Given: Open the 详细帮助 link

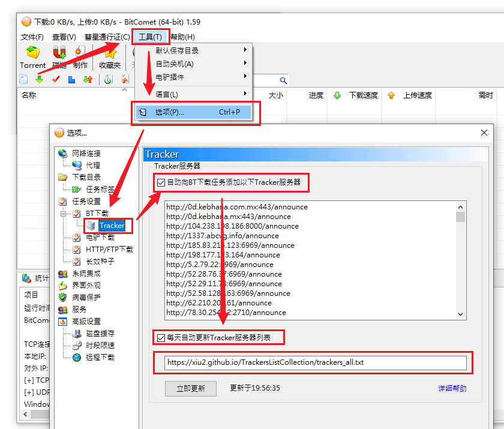Looking at the screenshot, I should [452, 389].
